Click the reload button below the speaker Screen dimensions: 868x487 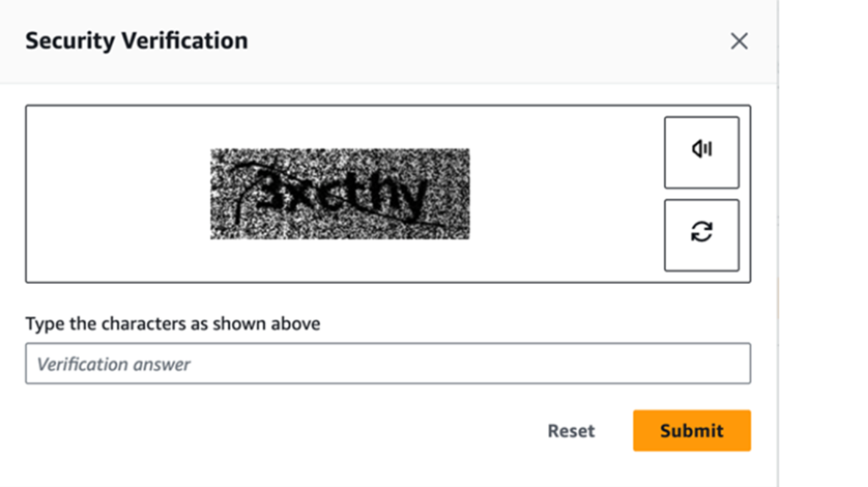pos(701,235)
